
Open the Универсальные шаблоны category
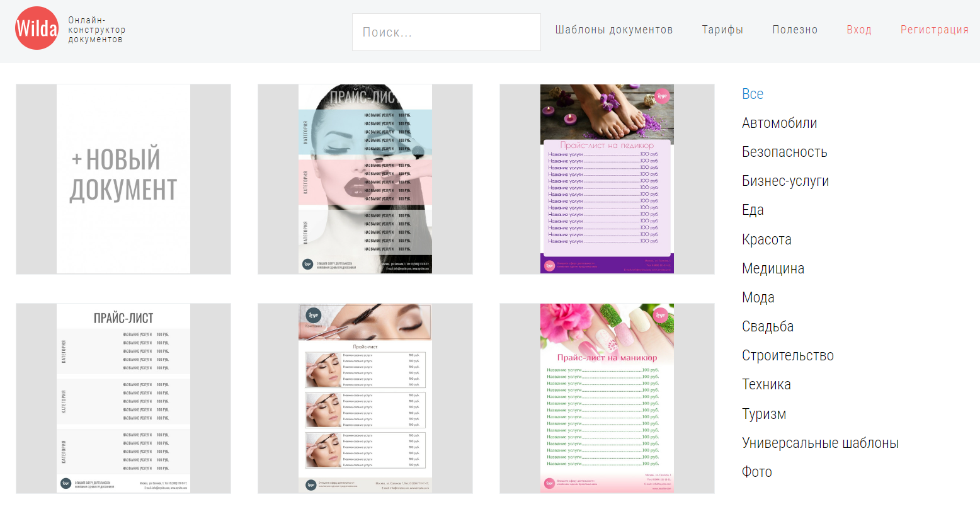pyautogui.click(x=820, y=443)
